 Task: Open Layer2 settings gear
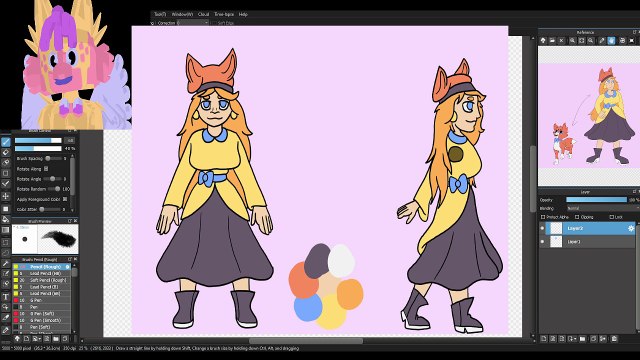pyautogui.click(x=631, y=228)
